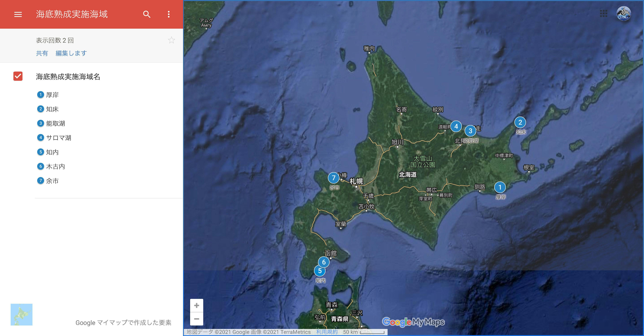Select 木古内 list entry

coord(55,167)
